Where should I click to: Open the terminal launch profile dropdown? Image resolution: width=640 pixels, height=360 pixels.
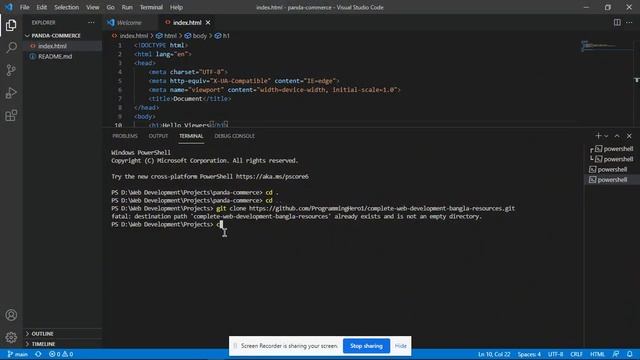(606, 136)
